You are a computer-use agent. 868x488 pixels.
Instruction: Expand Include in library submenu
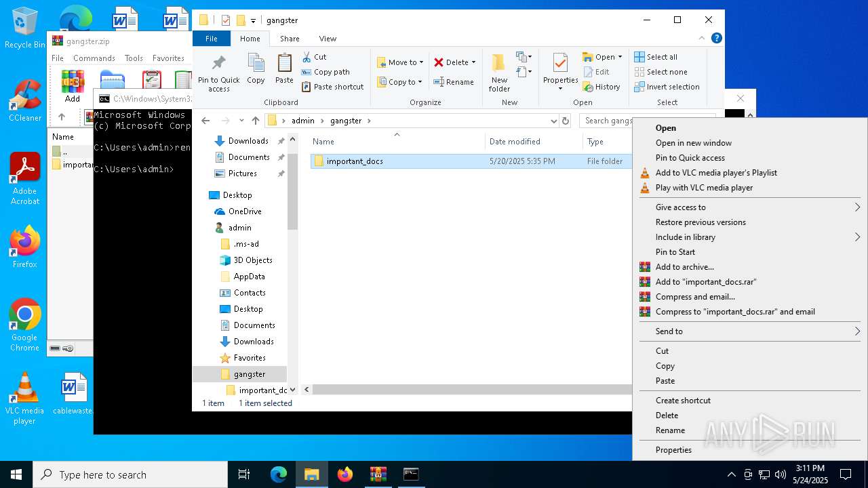tap(749, 237)
